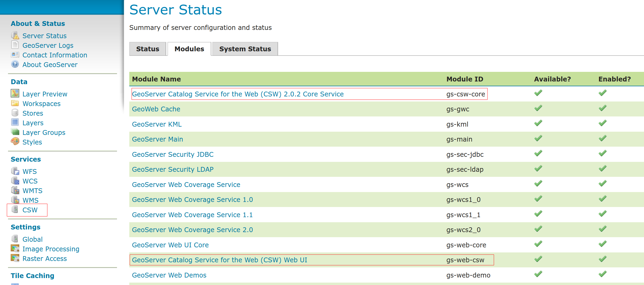644x285 pixels.
Task: Go to the Stores page
Action: (x=33, y=113)
